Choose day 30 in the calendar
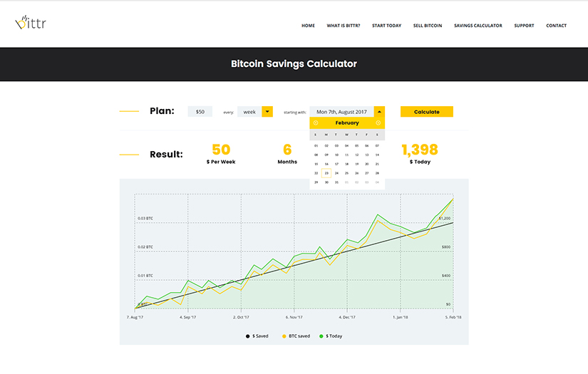This screenshot has height=374, width=588. click(x=326, y=182)
